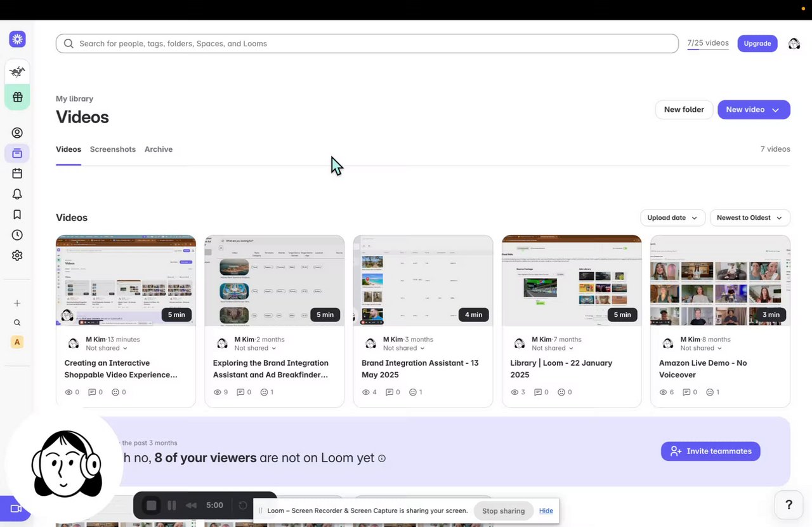This screenshot has width=812, height=527.
Task: Open the Upload date sort dropdown
Action: [x=672, y=218]
